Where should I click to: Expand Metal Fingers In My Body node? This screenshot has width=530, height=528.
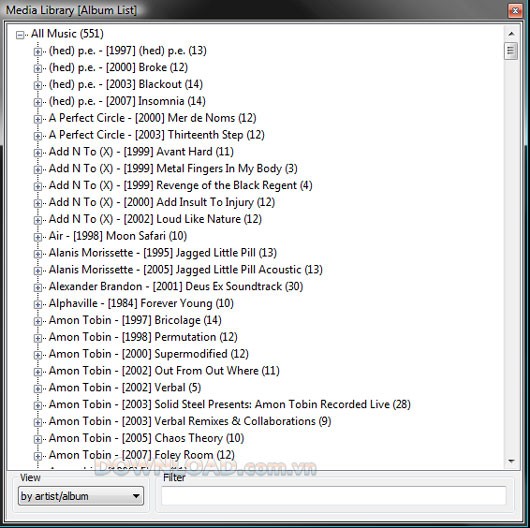(38, 169)
